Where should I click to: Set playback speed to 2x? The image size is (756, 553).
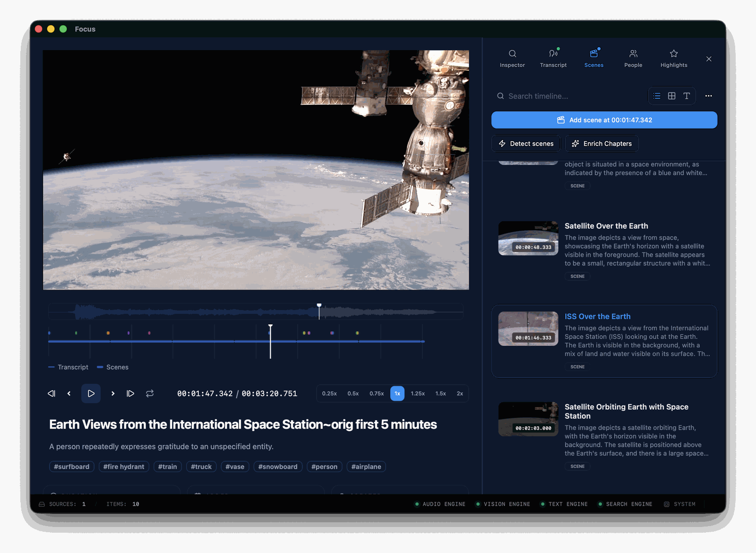[x=460, y=393]
